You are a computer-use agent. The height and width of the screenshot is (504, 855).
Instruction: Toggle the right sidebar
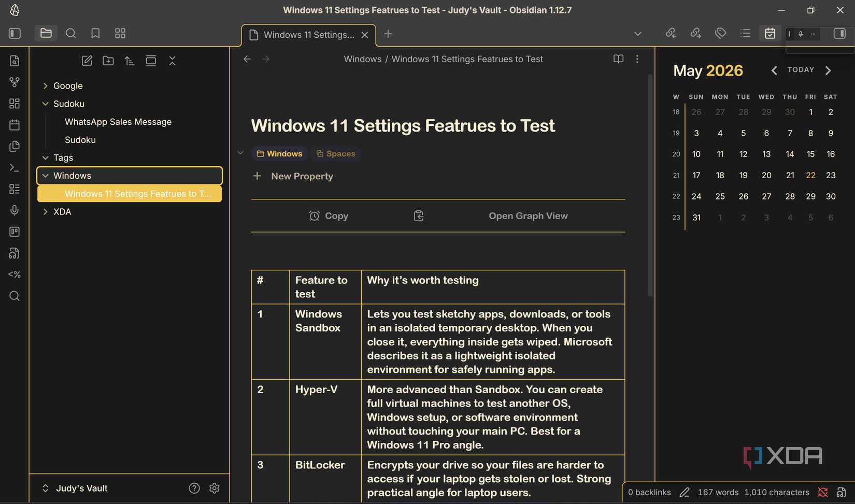pyautogui.click(x=839, y=33)
